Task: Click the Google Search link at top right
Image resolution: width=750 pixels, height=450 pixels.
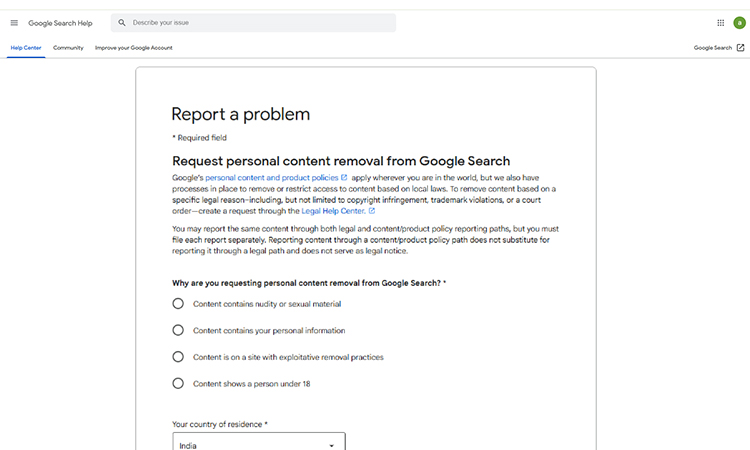Action: point(712,47)
